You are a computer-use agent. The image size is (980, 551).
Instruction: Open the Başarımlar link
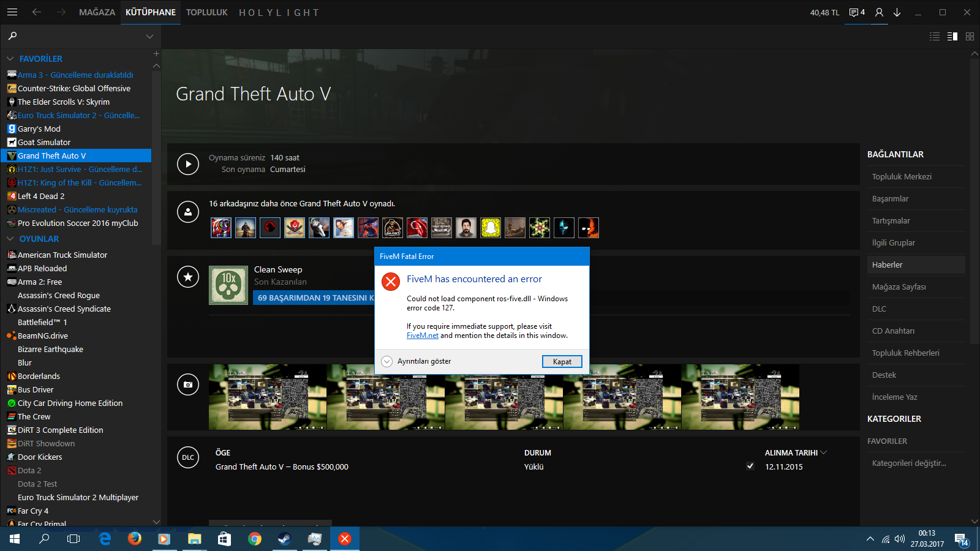point(890,198)
